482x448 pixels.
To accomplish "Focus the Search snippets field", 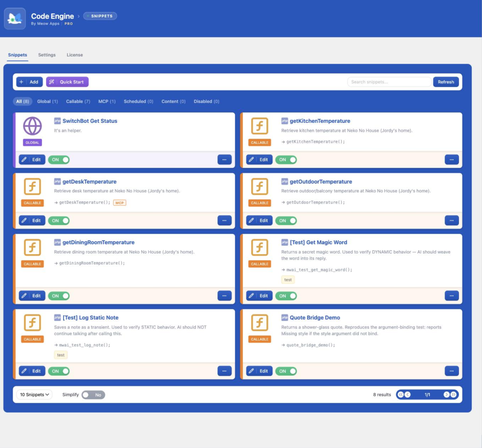I will coord(389,82).
